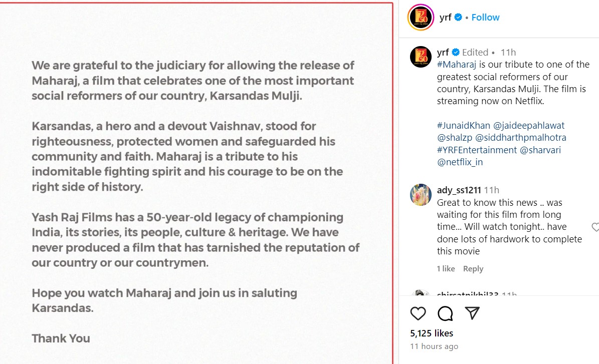Like ady_ss1211's comment with small heart
Viewport: 599px width, 364px height.
[x=595, y=227]
